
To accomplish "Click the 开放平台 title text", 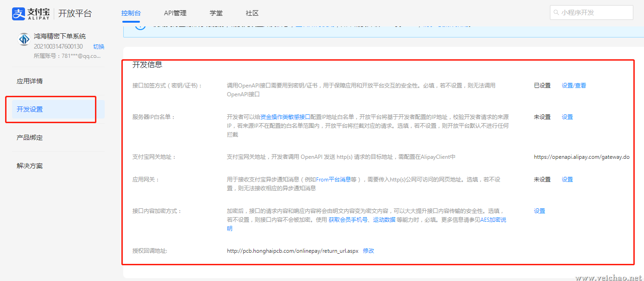I will pyautogui.click(x=75, y=13).
